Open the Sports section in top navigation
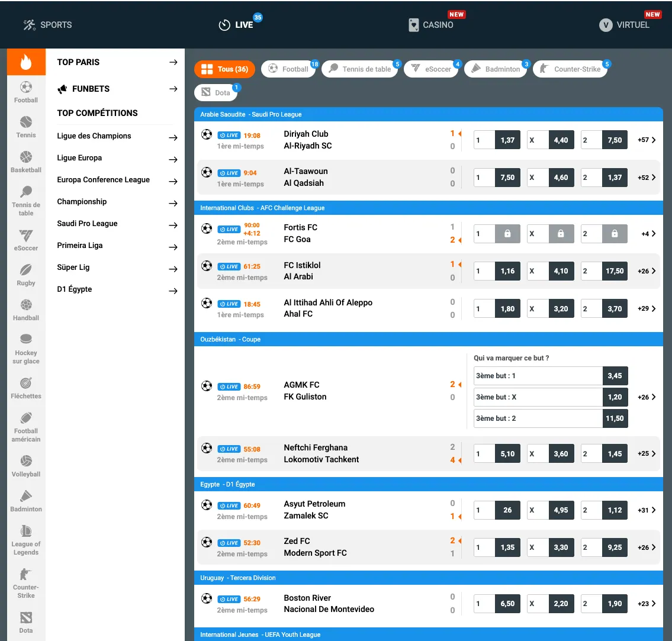Image resolution: width=672 pixels, height=641 pixels. click(47, 25)
